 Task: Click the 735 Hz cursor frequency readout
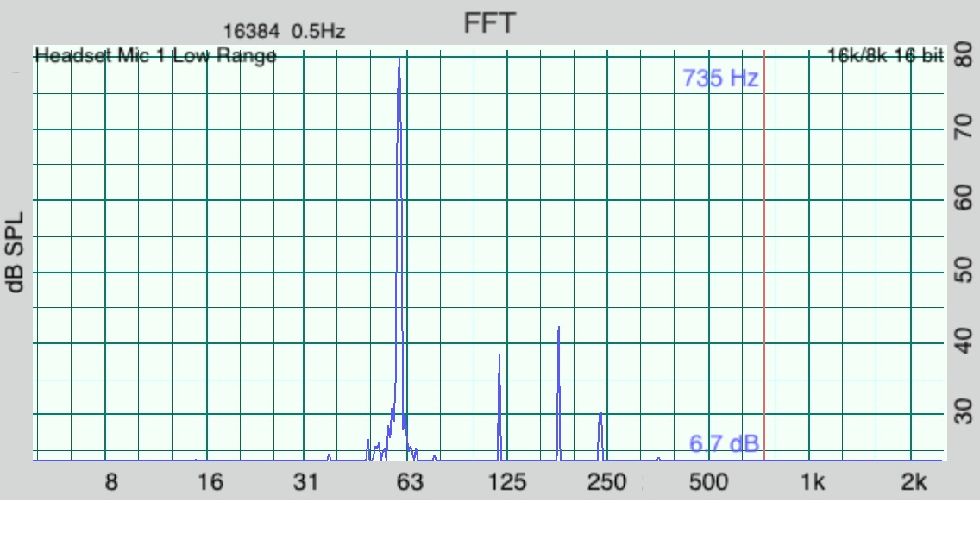(720, 78)
